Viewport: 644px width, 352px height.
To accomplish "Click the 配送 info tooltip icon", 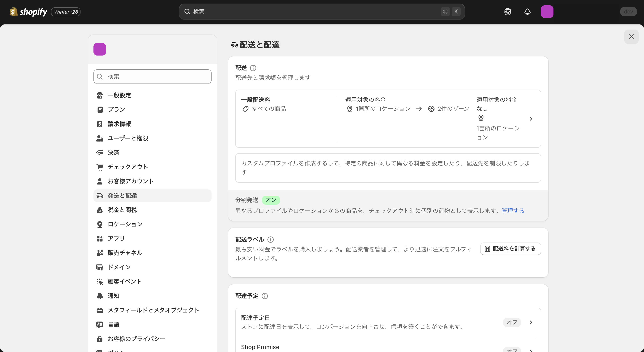I will pyautogui.click(x=253, y=68).
